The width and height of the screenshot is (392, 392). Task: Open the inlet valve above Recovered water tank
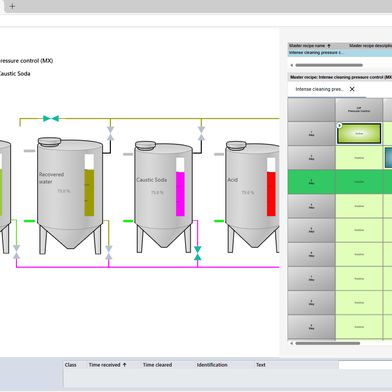pyautogui.click(x=110, y=133)
